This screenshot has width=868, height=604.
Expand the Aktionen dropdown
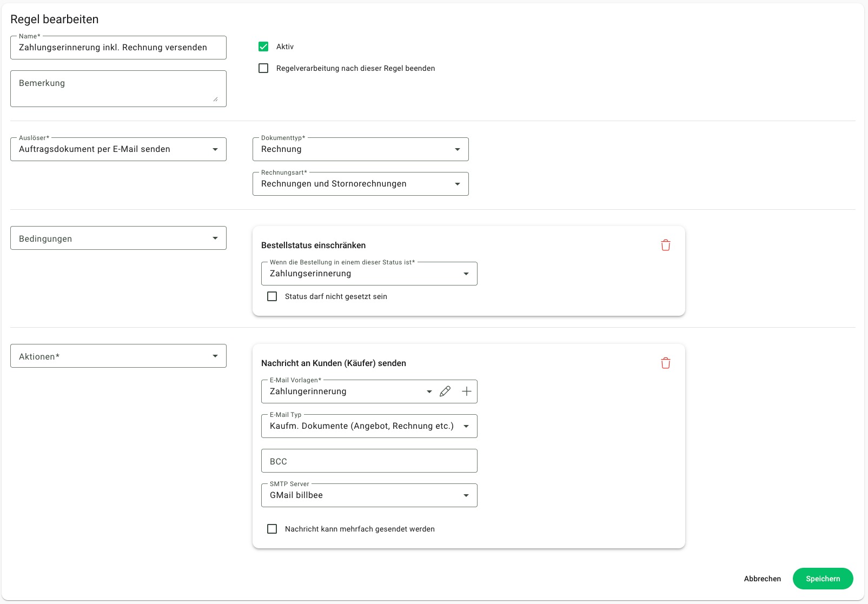pos(118,356)
